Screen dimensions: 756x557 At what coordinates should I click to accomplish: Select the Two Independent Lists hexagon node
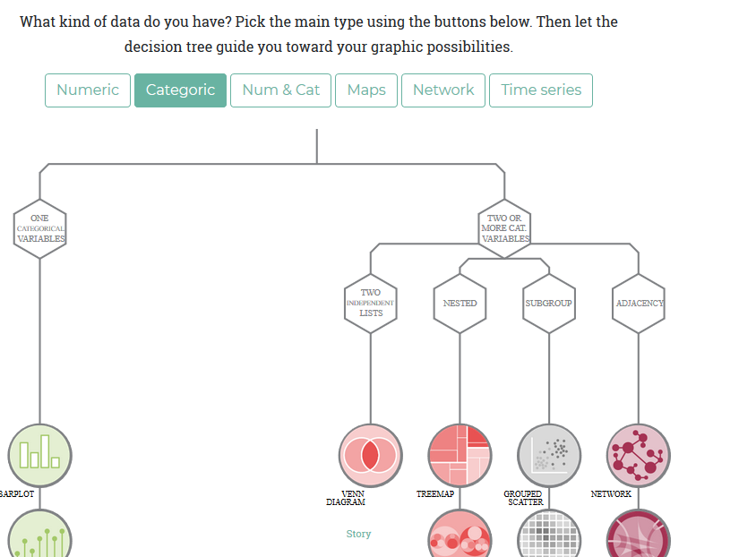coord(370,303)
